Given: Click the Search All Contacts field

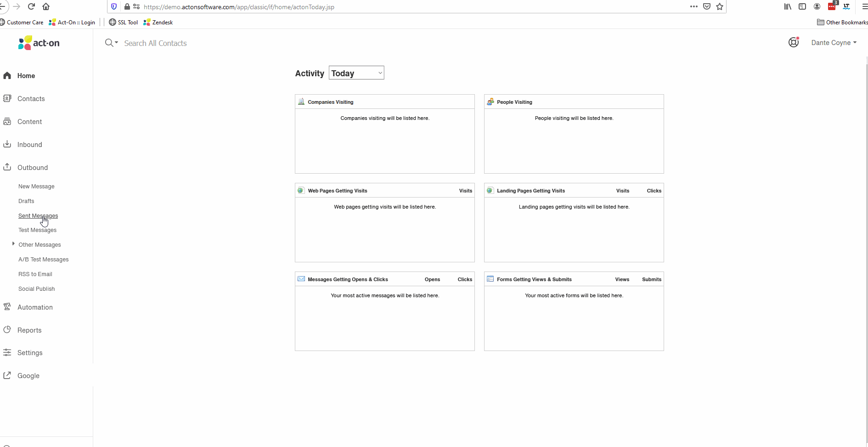Looking at the screenshot, I should pyautogui.click(x=156, y=43).
